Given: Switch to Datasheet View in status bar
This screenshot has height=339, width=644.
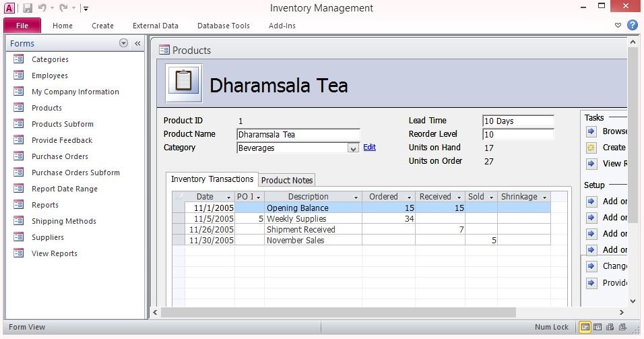Looking at the screenshot, I should click(x=598, y=327).
